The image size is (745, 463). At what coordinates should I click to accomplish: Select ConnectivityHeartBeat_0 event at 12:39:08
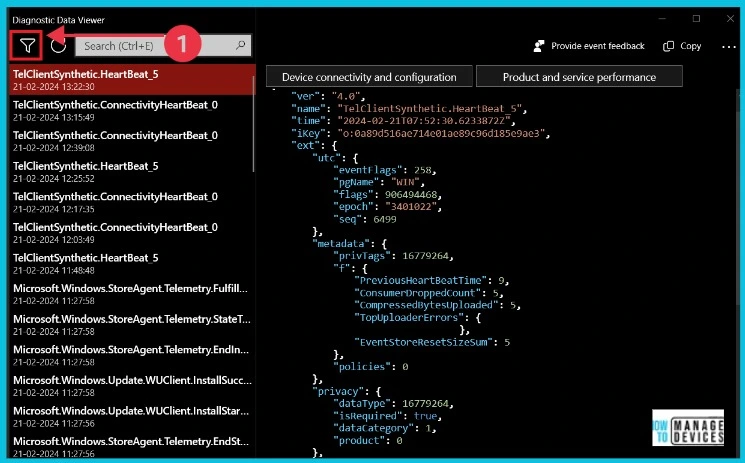point(132,141)
